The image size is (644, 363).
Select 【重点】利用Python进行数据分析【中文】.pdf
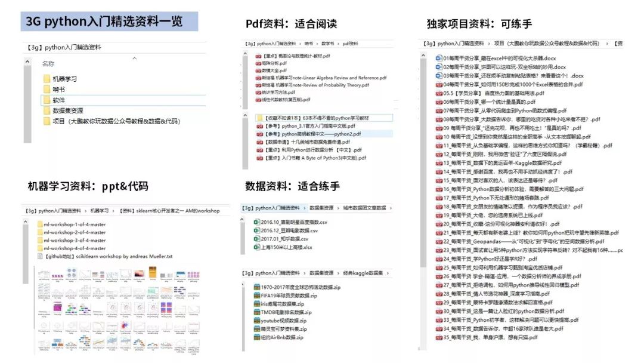coord(313,150)
